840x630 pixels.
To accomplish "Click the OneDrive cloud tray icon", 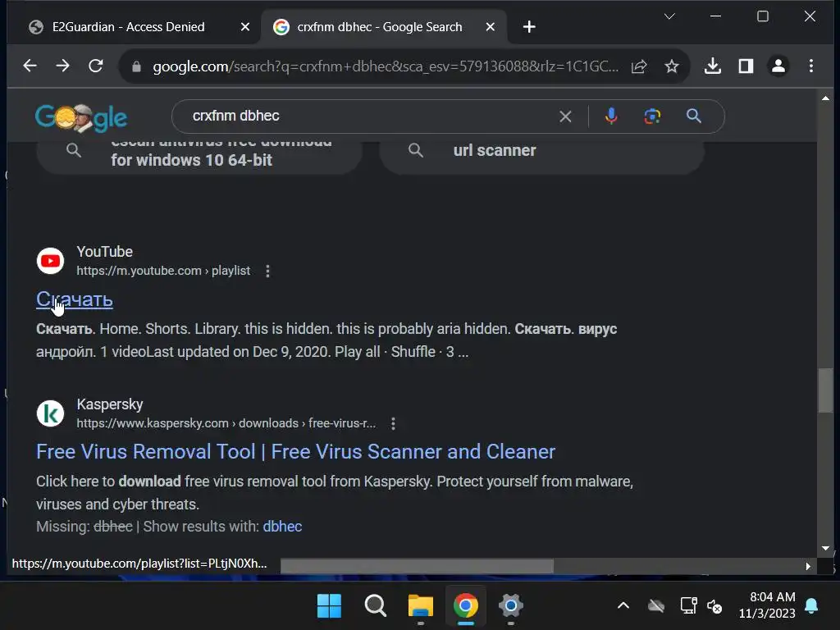I will click(x=656, y=606).
